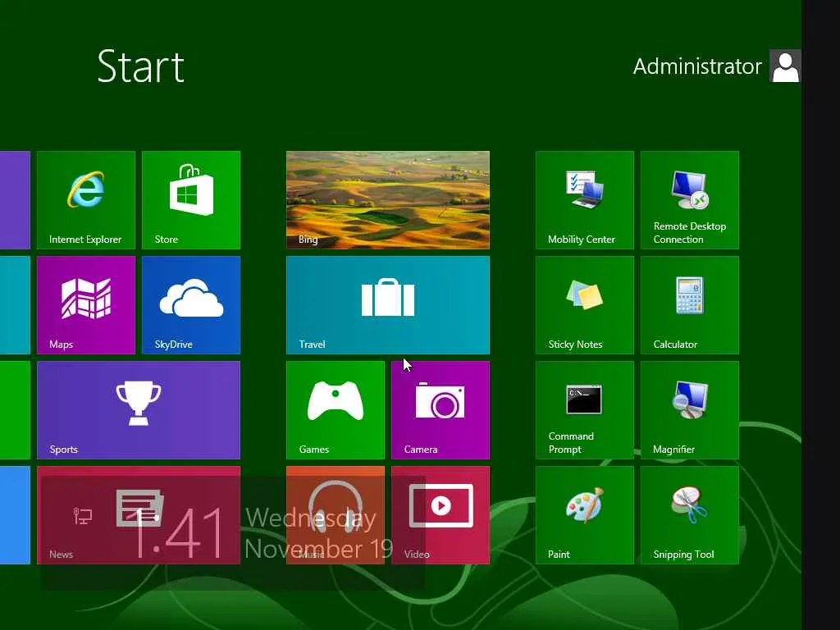
Task: Launch the Calculator tile
Action: 689,305
